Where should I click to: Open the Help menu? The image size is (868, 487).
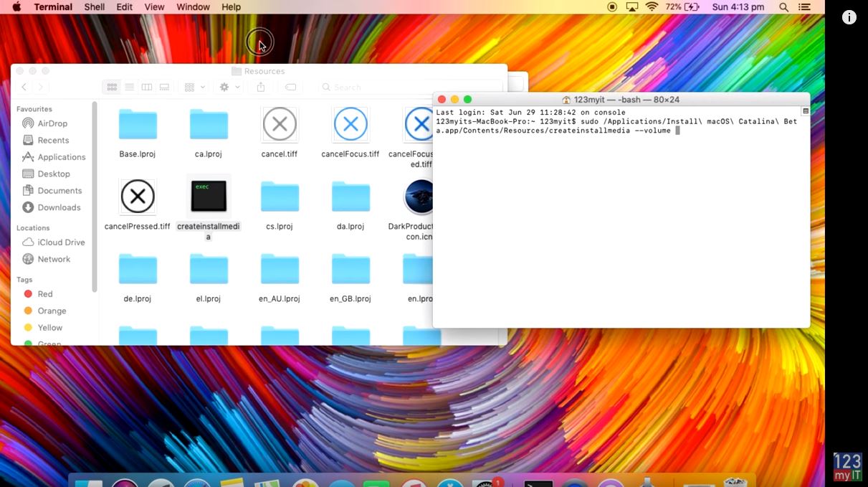(231, 7)
